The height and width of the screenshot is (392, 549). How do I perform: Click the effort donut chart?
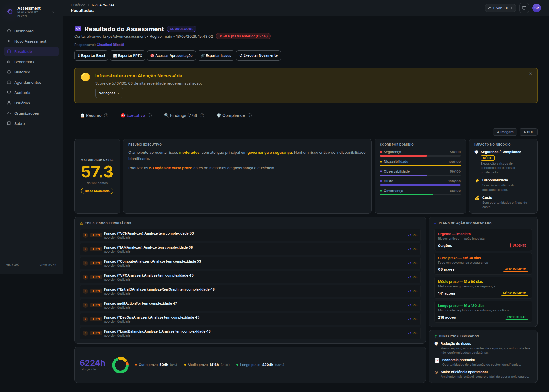120,365
